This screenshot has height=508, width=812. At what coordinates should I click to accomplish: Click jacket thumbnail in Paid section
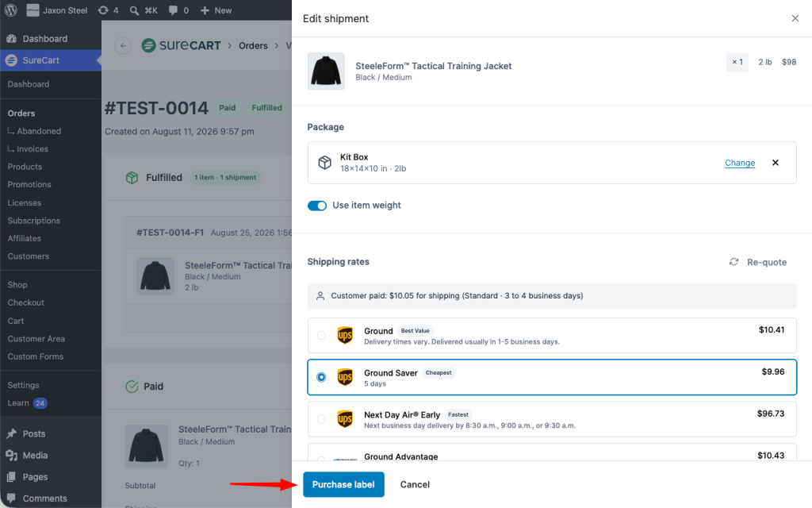[146, 446]
